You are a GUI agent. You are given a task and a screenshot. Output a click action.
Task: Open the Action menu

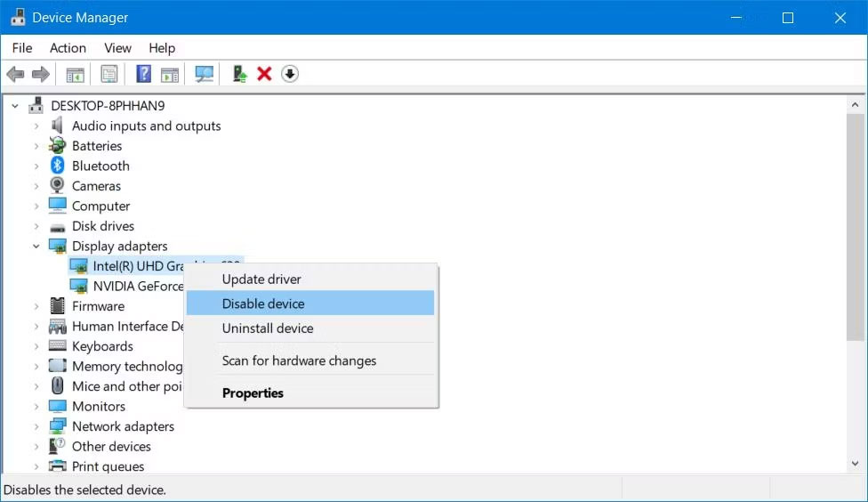pyautogui.click(x=68, y=48)
